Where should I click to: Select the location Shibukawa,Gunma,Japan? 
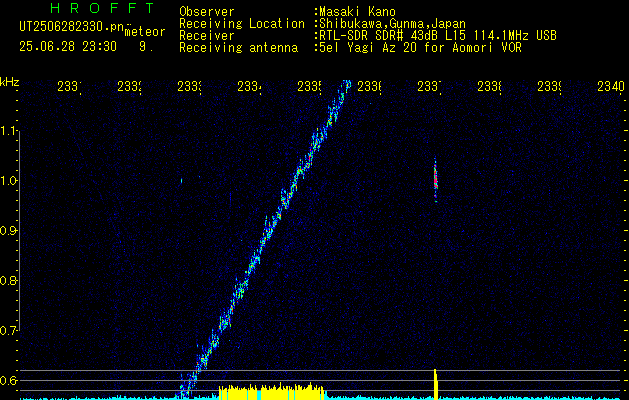tap(390, 24)
